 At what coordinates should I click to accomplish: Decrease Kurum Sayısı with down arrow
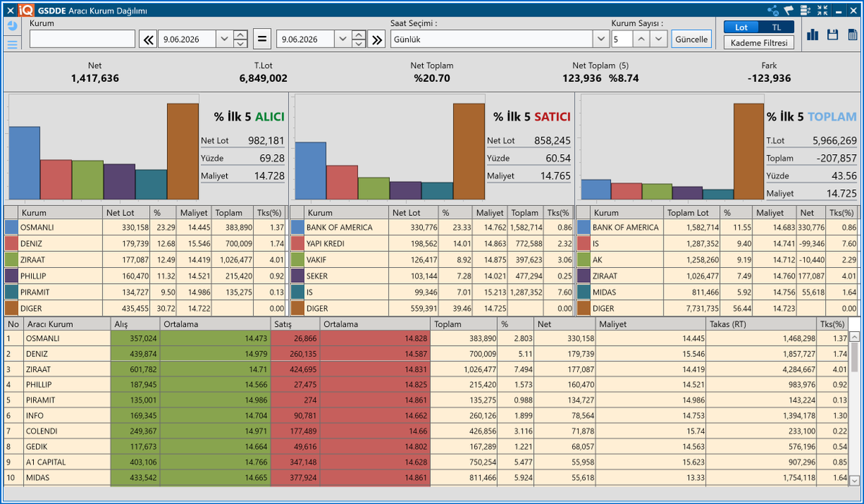click(659, 40)
